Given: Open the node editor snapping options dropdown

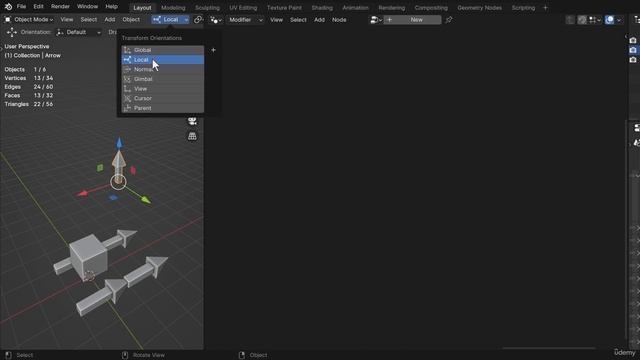Looking at the screenshot, I should (595, 20).
